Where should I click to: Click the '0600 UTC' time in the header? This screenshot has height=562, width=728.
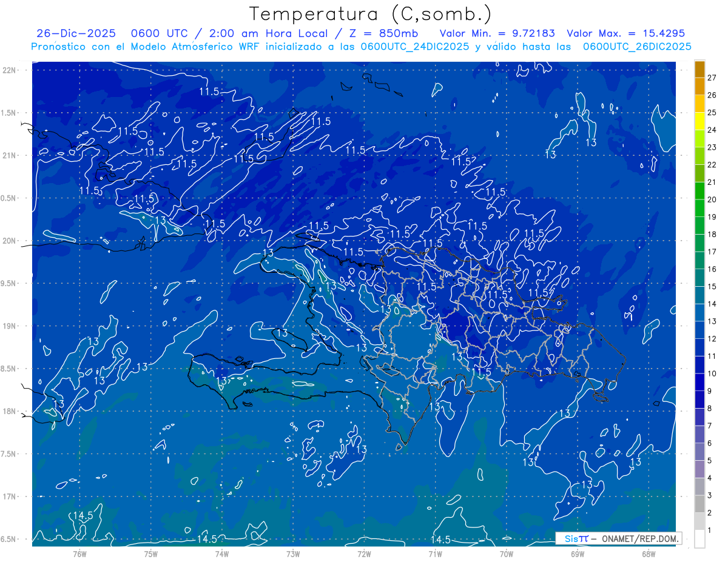(158, 33)
